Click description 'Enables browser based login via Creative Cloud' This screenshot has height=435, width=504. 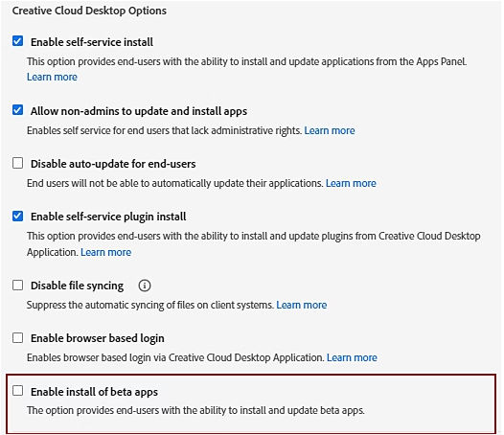[175, 357]
